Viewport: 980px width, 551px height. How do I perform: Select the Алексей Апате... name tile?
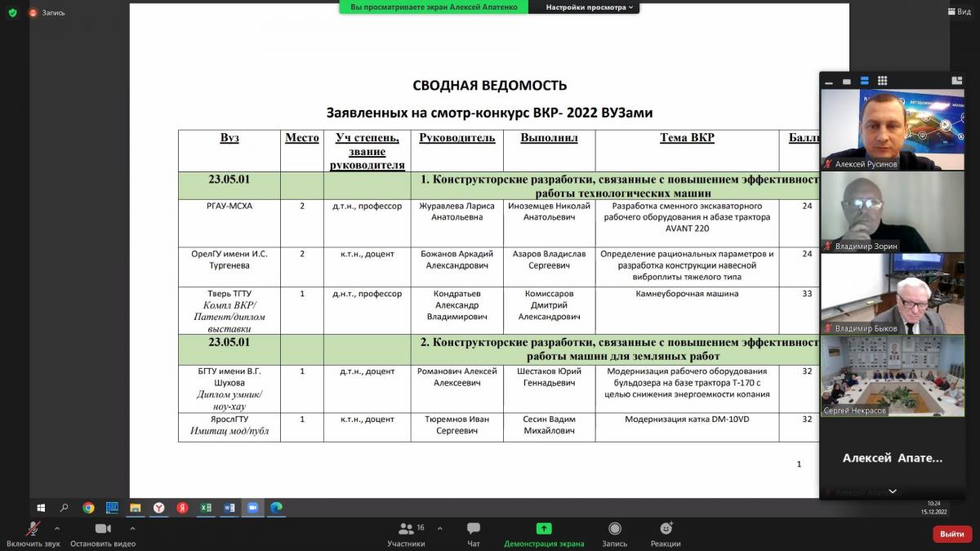[893, 458]
